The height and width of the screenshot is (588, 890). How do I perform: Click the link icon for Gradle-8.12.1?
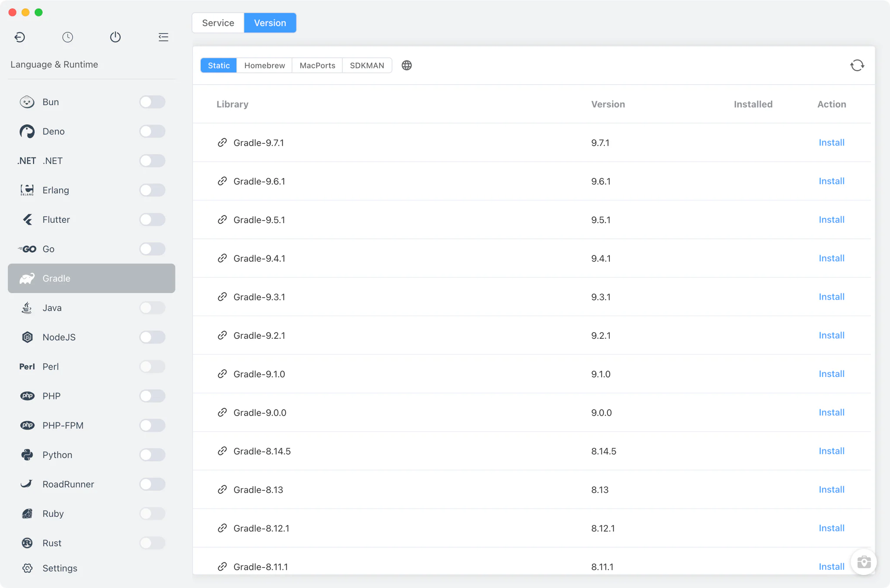tap(222, 528)
